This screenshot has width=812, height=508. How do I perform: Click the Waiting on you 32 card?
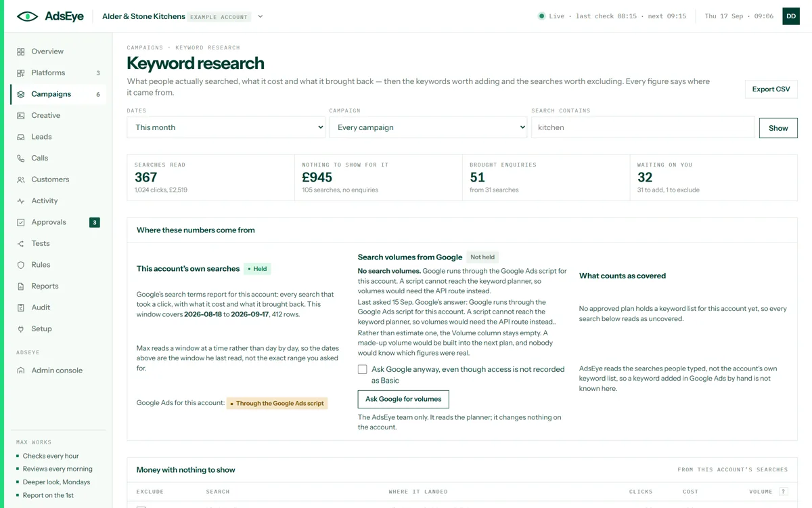[714, 178]
